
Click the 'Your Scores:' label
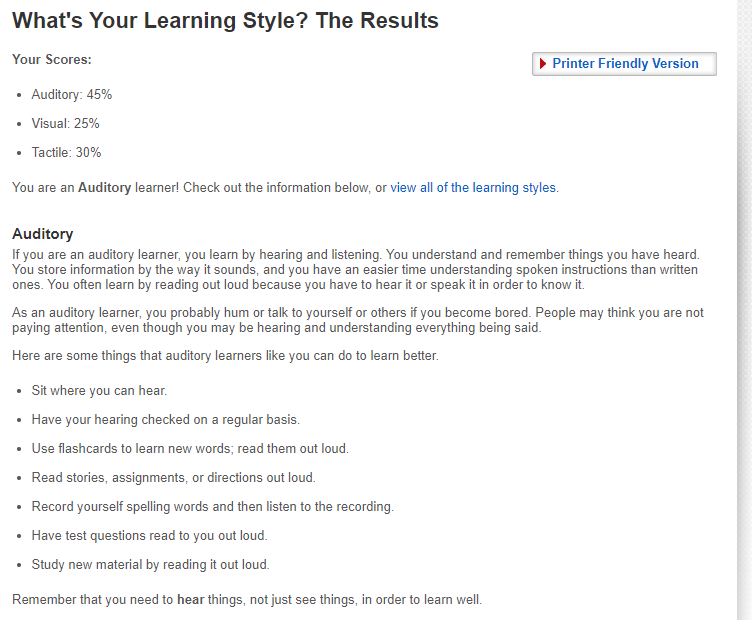click(x=51, y=60)
